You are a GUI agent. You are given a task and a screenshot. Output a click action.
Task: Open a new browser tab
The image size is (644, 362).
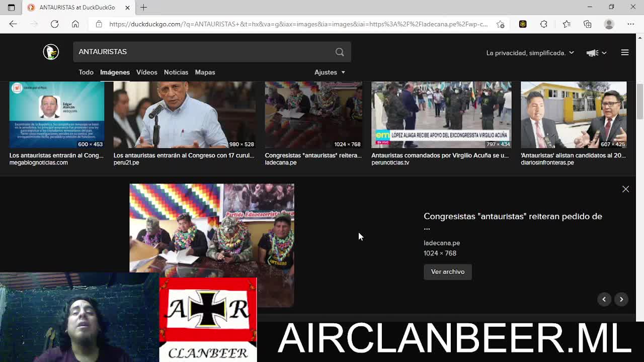point(143,8)
